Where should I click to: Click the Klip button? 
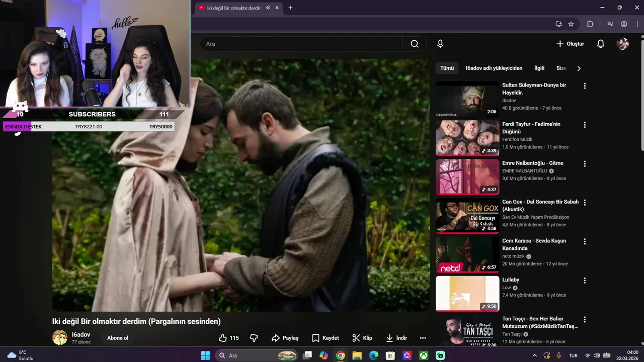(362, 338)
